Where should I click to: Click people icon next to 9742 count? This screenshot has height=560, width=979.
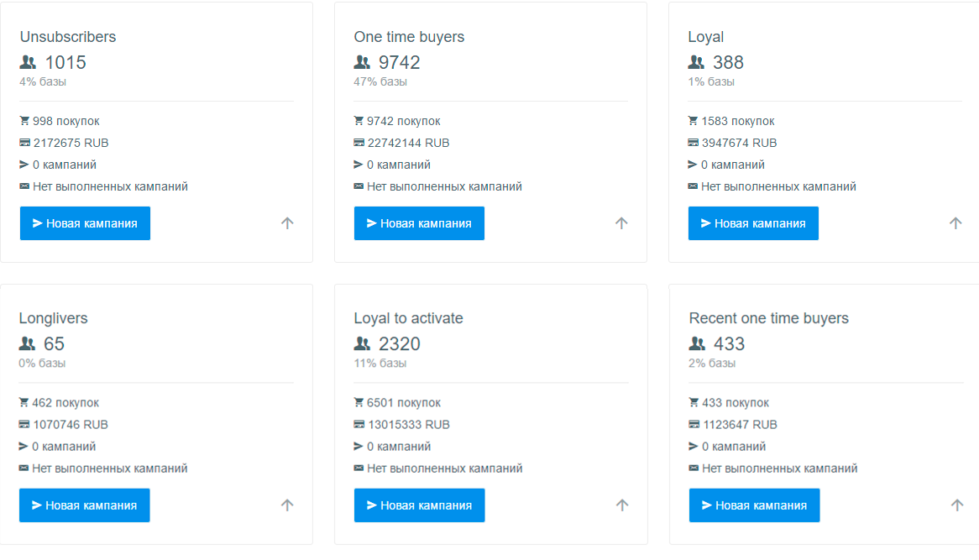point(362,62)
